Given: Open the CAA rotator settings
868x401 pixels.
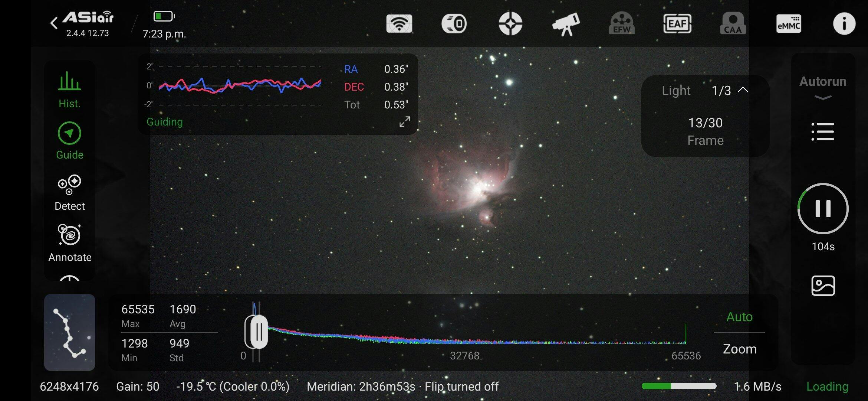Looking at the screenshot, I should [733, 24].
